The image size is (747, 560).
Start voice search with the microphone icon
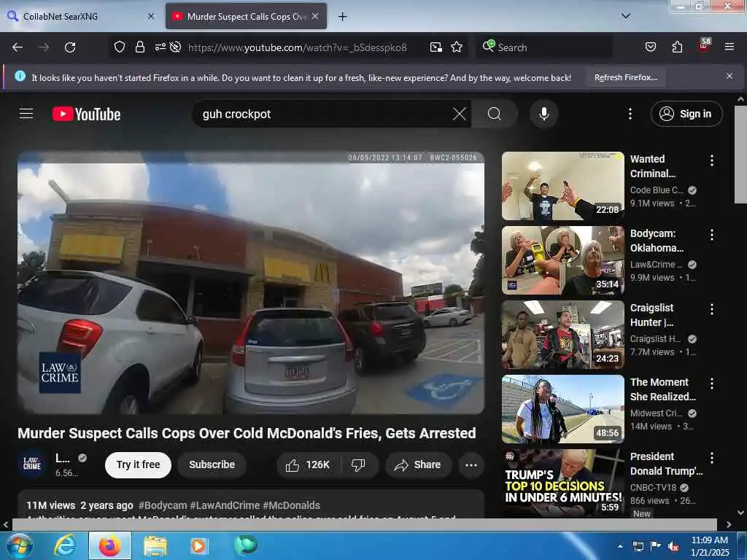tap(544, 114)
